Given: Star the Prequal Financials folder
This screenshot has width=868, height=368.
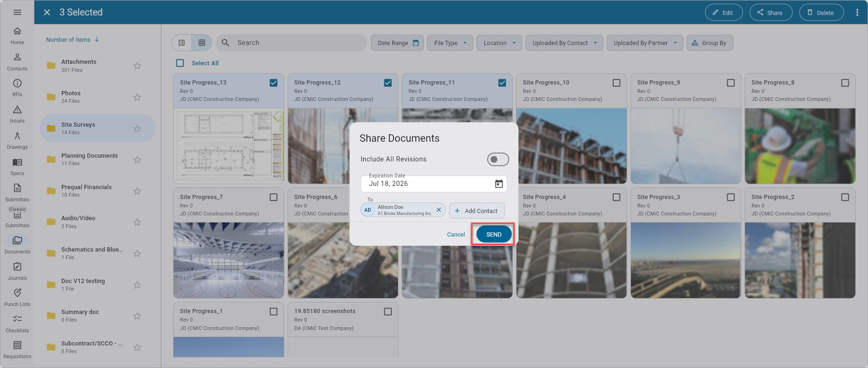Looking at the screenshot, I should click(x=137, y=191).
